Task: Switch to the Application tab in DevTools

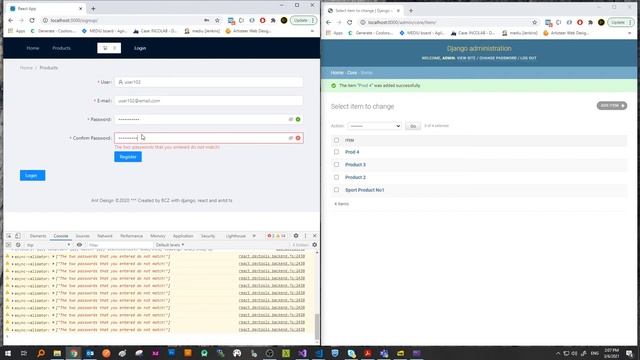Action: tap(183, 236)
